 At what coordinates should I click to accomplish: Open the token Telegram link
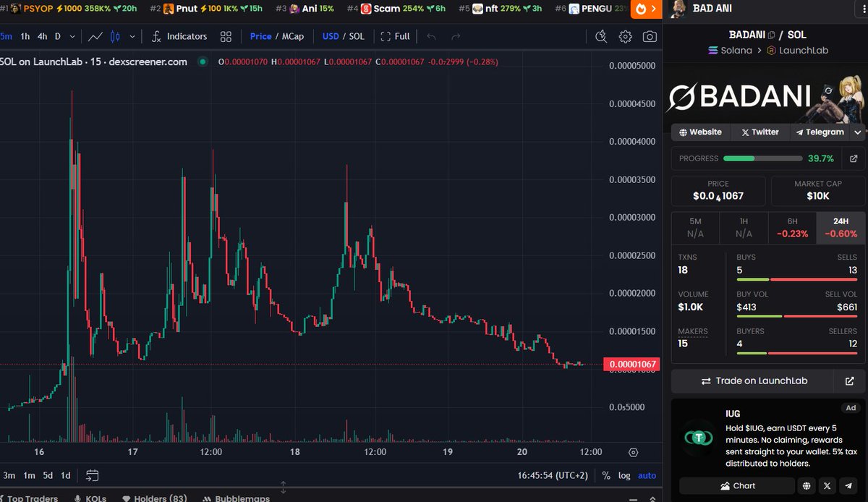pos(820,132)
